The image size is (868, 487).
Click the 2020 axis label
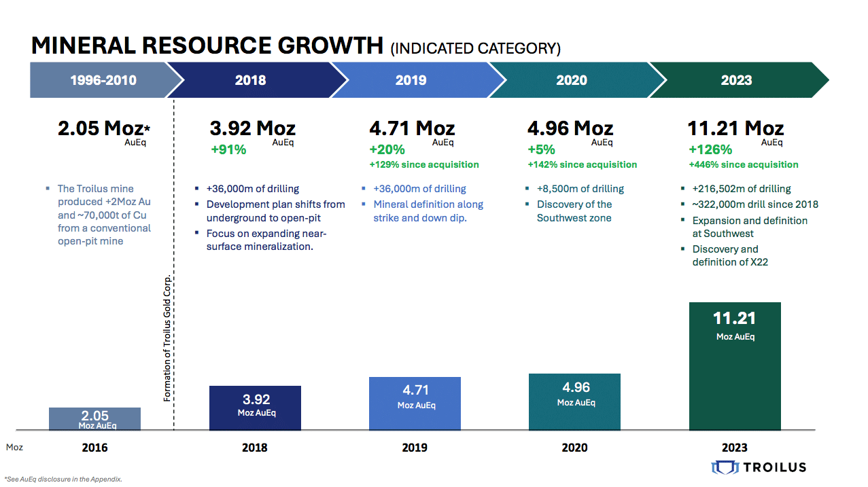(574, 448)
